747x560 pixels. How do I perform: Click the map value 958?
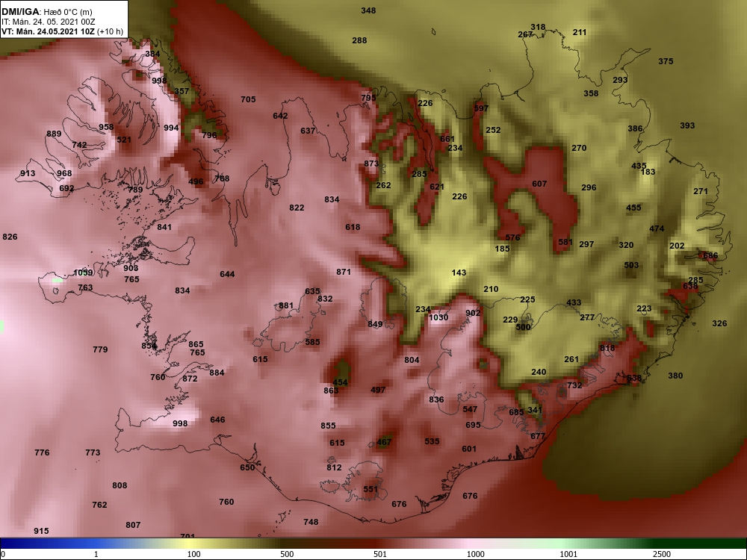106,127
